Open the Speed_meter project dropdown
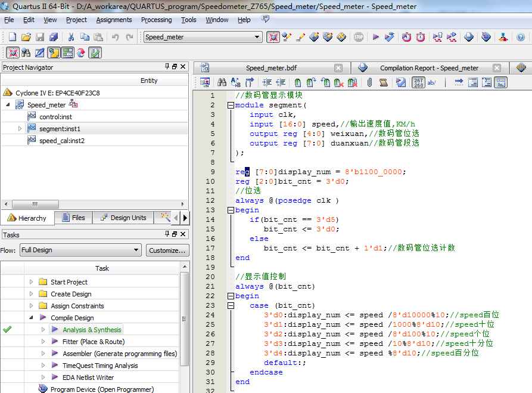This screenshot has height=393, width=532. [x=257, y=37]
